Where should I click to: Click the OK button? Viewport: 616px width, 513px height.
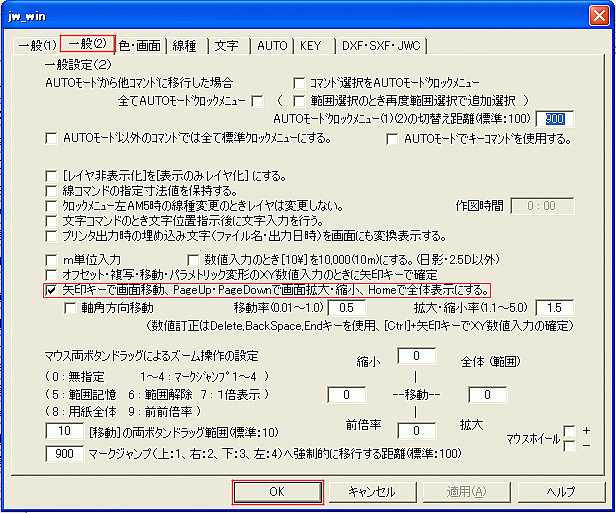click(x=277, y=492)
